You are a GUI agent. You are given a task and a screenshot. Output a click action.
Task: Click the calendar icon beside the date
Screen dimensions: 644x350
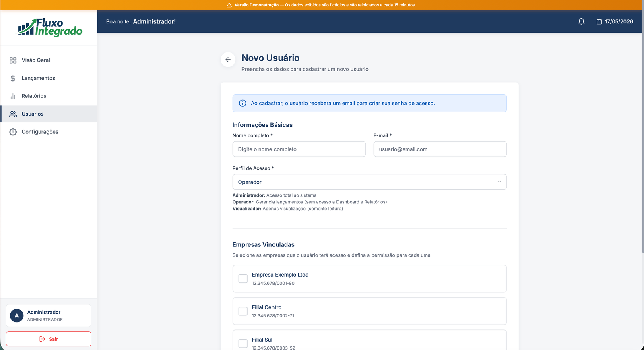pos(599,21)
